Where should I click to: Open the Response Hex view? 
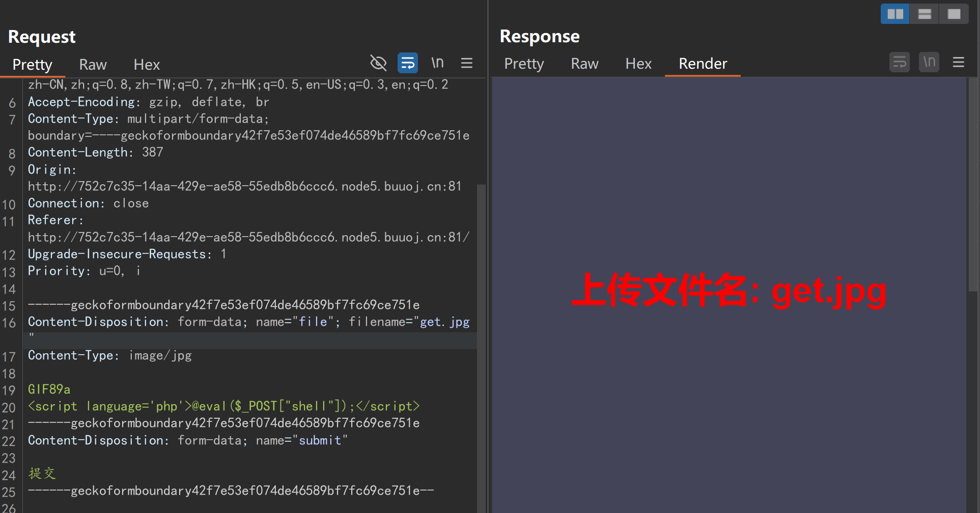point(638,63)
